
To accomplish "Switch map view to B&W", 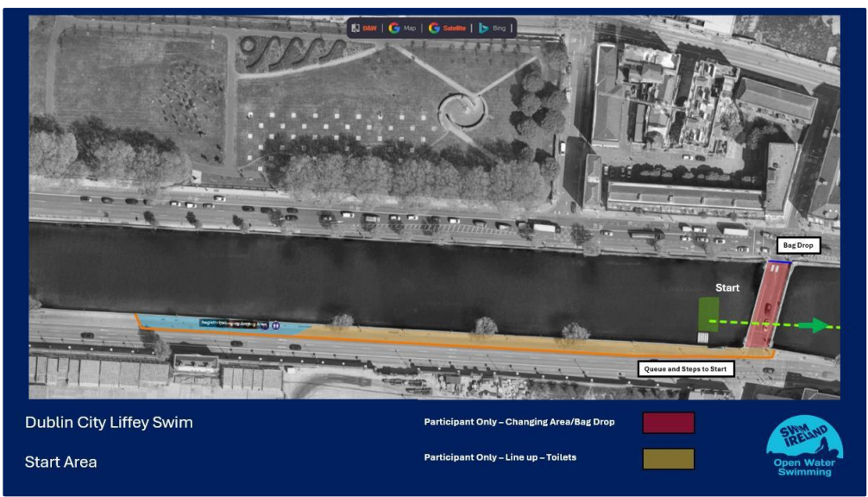I will [370, 28].
